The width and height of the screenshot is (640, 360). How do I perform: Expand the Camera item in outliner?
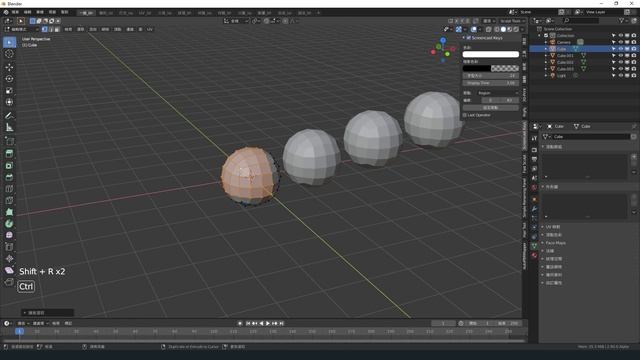coord(546,42)
